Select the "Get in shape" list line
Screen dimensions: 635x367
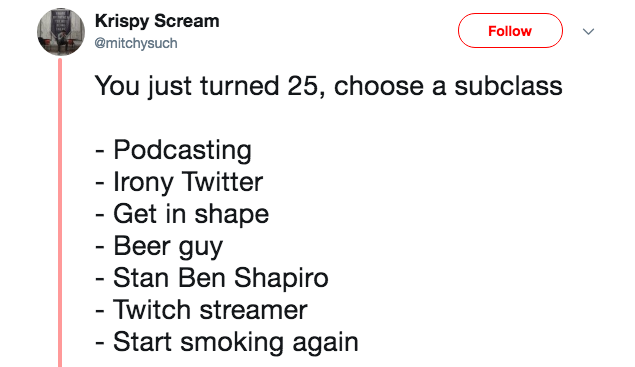click(182, 214)
